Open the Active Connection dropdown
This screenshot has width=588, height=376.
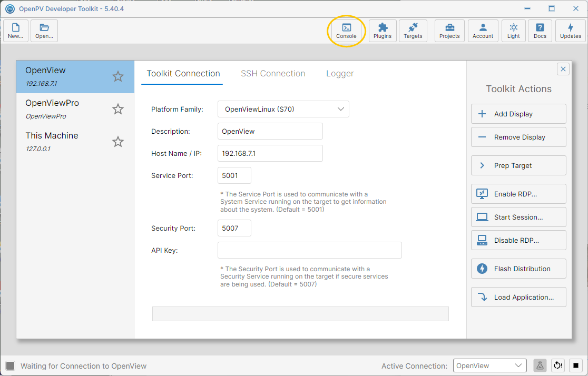490,365
